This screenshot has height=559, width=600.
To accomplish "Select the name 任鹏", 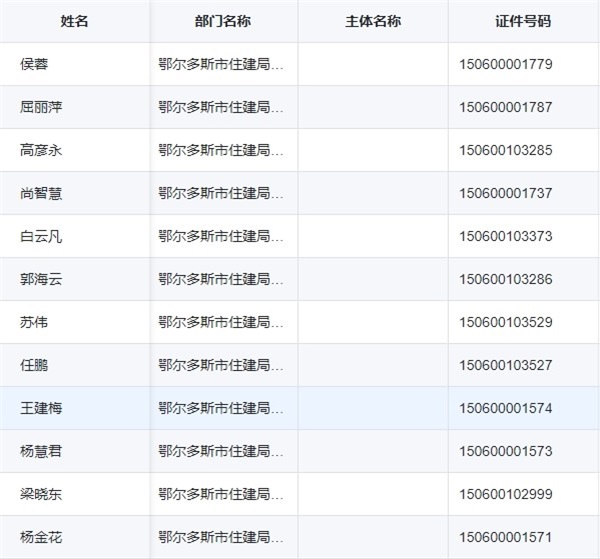I will (34, 365).
